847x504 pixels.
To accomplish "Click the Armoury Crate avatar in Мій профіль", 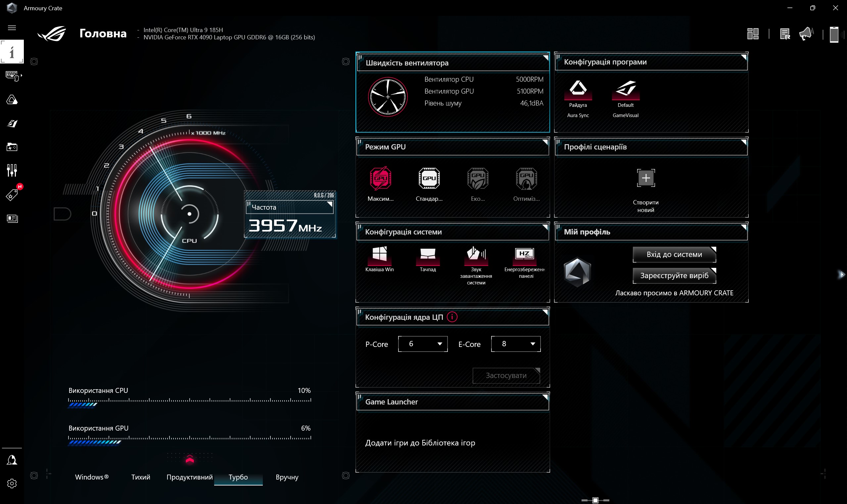I will [577, 273].
